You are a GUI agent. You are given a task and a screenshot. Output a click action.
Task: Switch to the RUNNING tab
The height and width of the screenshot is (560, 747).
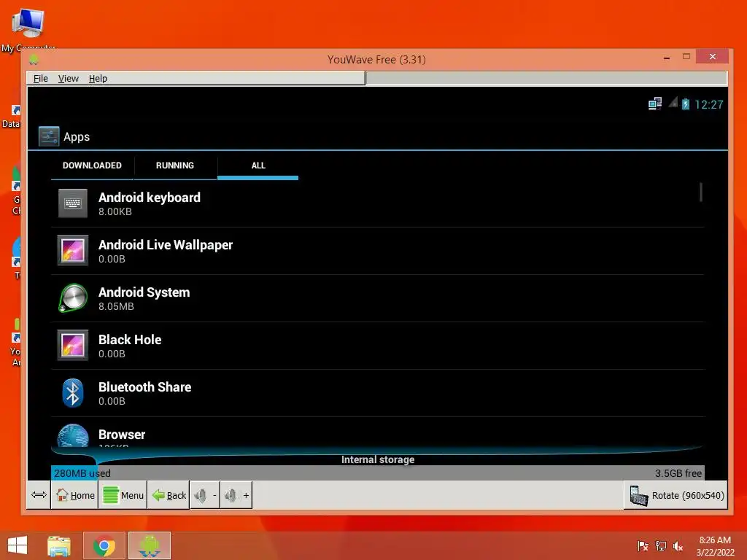click(175, 166)
